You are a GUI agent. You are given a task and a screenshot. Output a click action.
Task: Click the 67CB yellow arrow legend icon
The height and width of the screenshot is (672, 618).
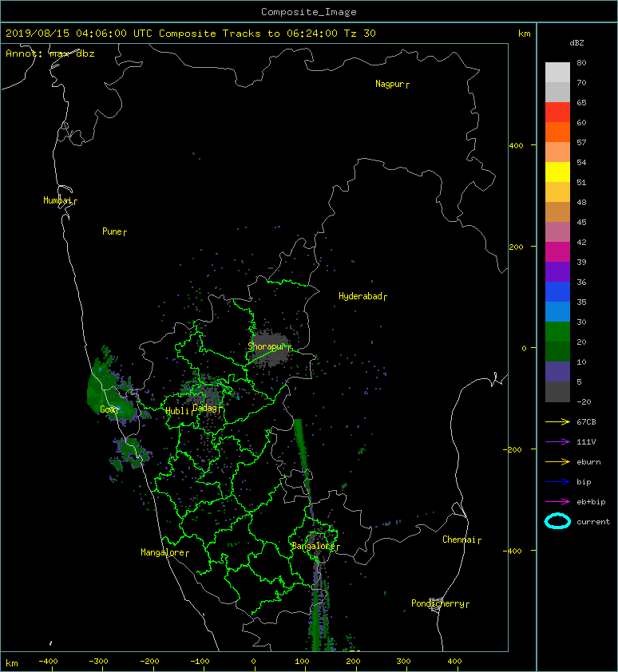[557, 421]
